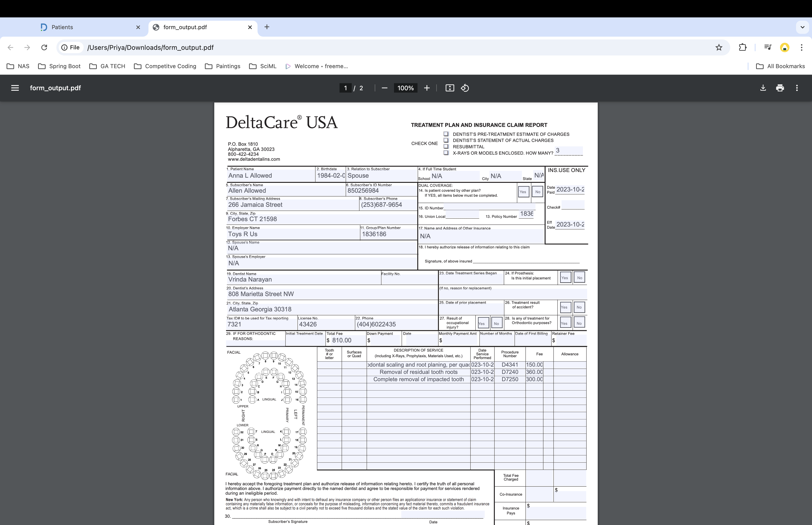812x525 pixels.
Task: Bookmark this page with the star icon
Action: coord(719,47)
